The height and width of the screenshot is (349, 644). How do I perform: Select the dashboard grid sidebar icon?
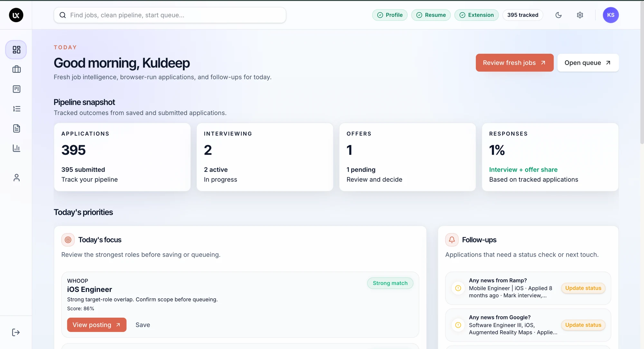(x=16, y=50)
